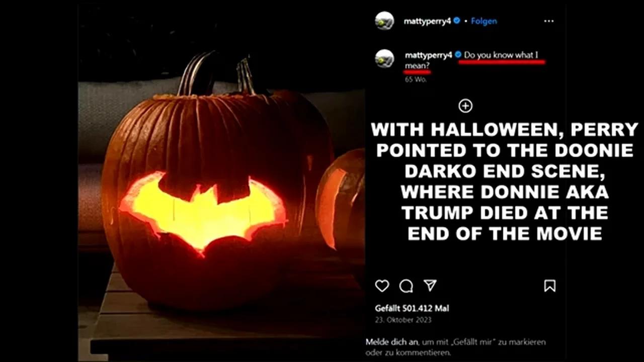Click the 23. Oktober 2023 post date
This screenshot has height=362, width=644.
pyautogui.click(x=403, y=320)
